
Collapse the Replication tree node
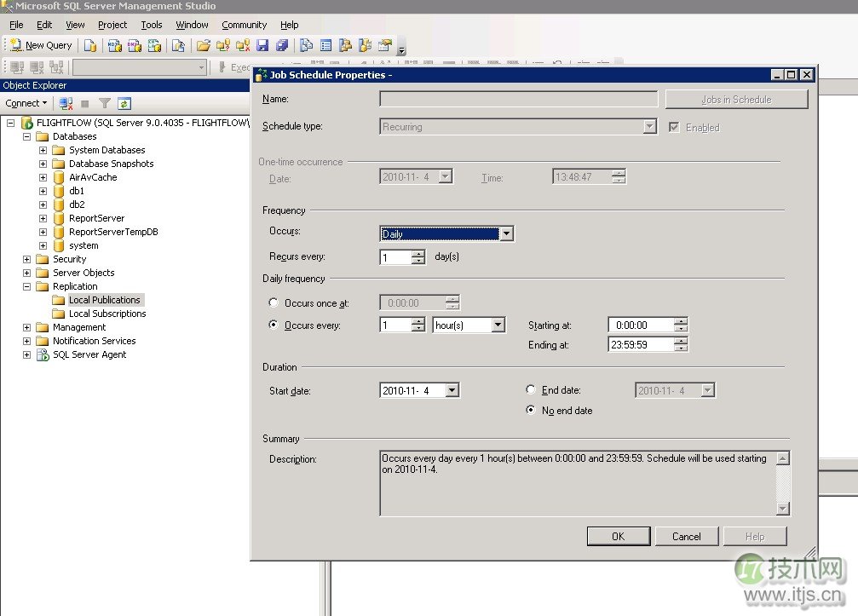tap(26, 286)
